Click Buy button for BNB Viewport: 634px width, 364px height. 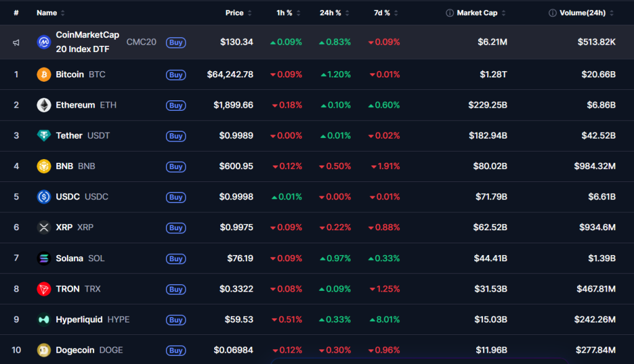click(176, 167)
